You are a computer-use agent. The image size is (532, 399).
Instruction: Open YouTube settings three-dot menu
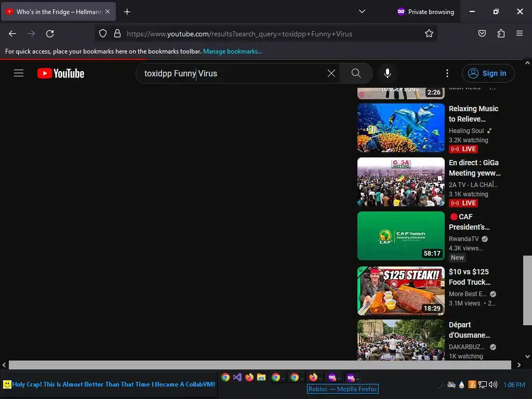447,73
